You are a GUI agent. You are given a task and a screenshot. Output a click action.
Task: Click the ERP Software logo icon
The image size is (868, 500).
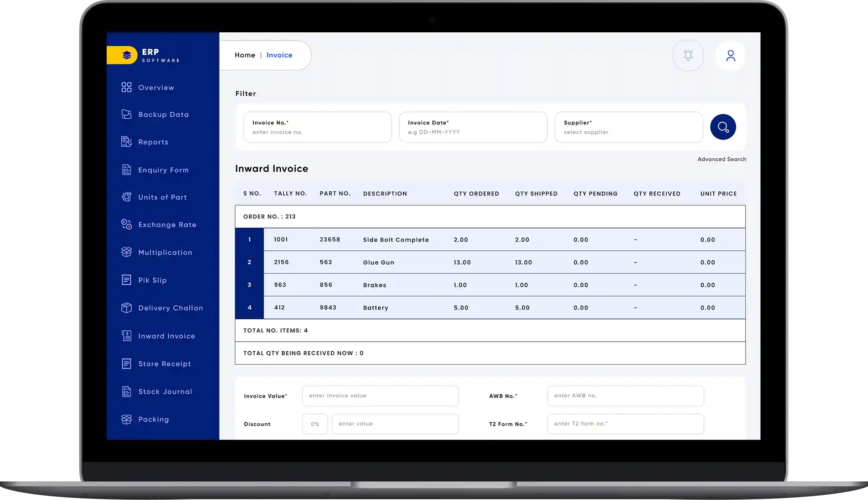[126, 55]
